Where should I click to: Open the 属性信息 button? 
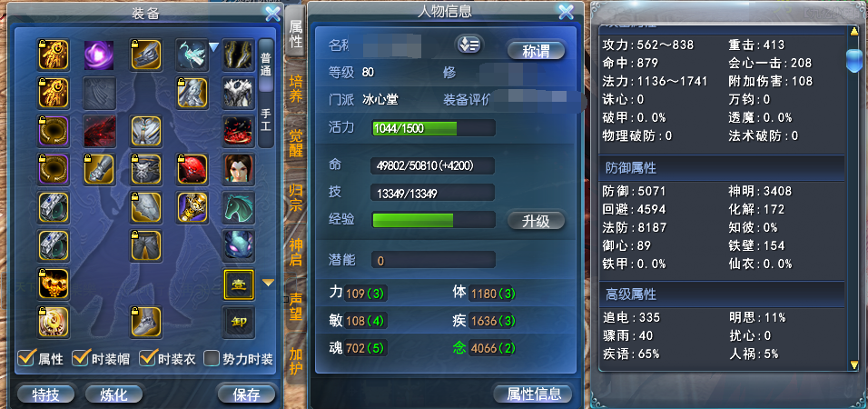click(534, 394)
